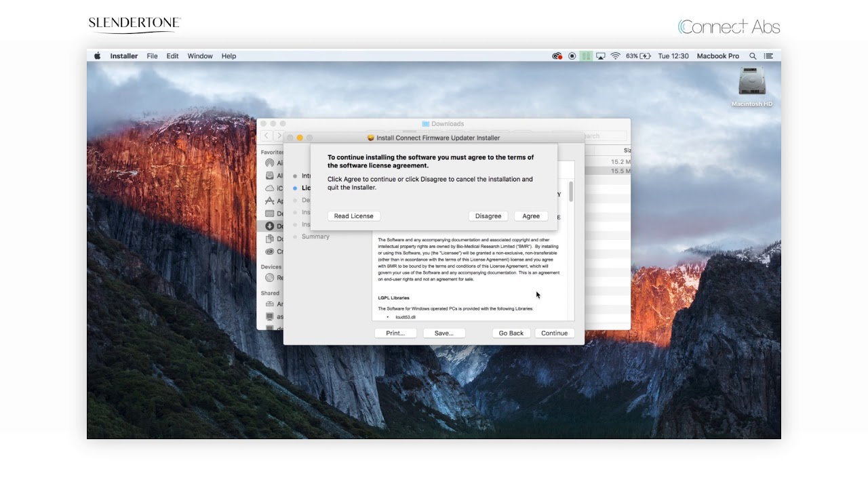Viewport: 868px width, 488px height.
Task: Open the AirPlay display menu icon
Action: (x=601, y=56)
